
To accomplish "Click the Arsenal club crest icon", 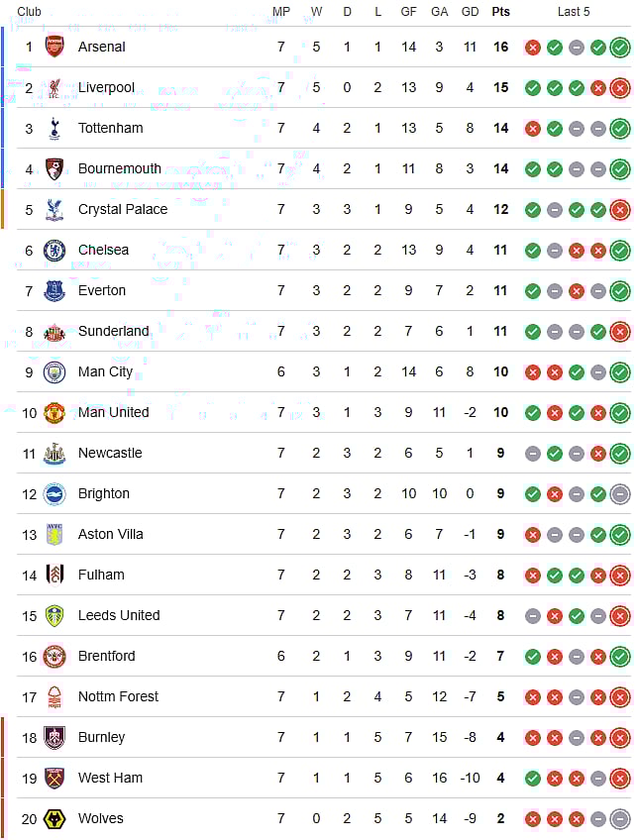I will pos(54,47).
